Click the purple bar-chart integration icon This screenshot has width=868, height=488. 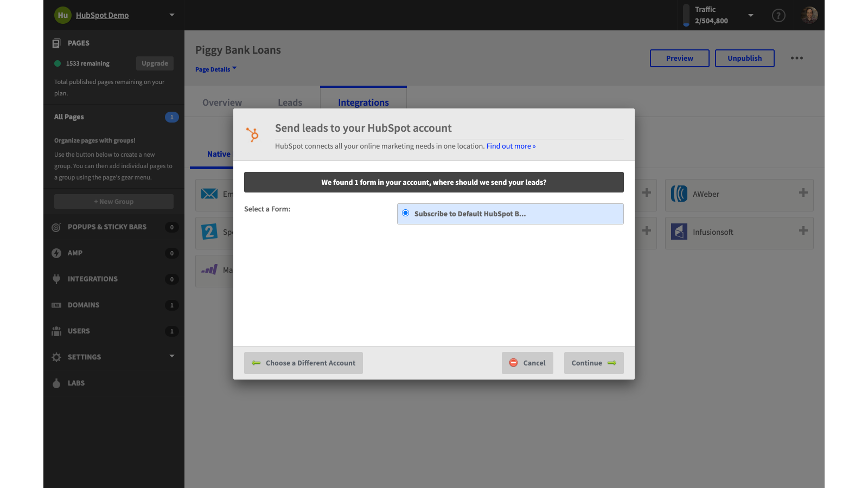pyautogui.click(x=209, y=269)
